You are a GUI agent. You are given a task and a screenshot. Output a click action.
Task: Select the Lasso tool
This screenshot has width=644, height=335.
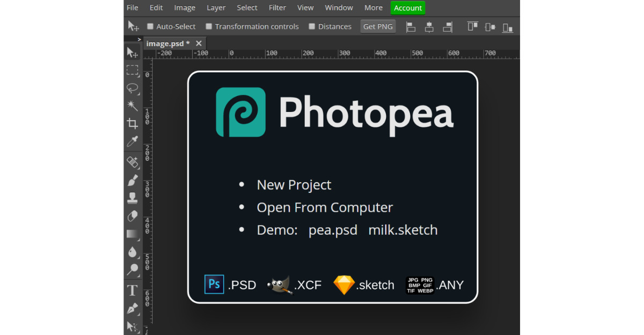coord(133,88)
